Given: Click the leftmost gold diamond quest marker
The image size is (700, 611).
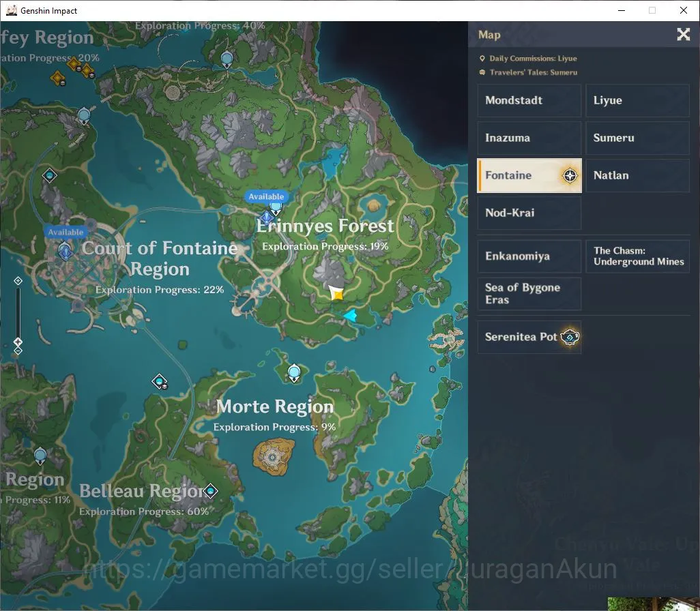Looking at the screenshot, I should [57, 78].
